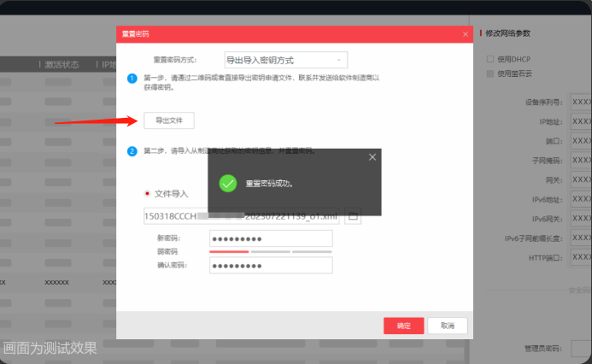
Task: Click the 设备序列号 field in network panel
Action: coord(581,102)
